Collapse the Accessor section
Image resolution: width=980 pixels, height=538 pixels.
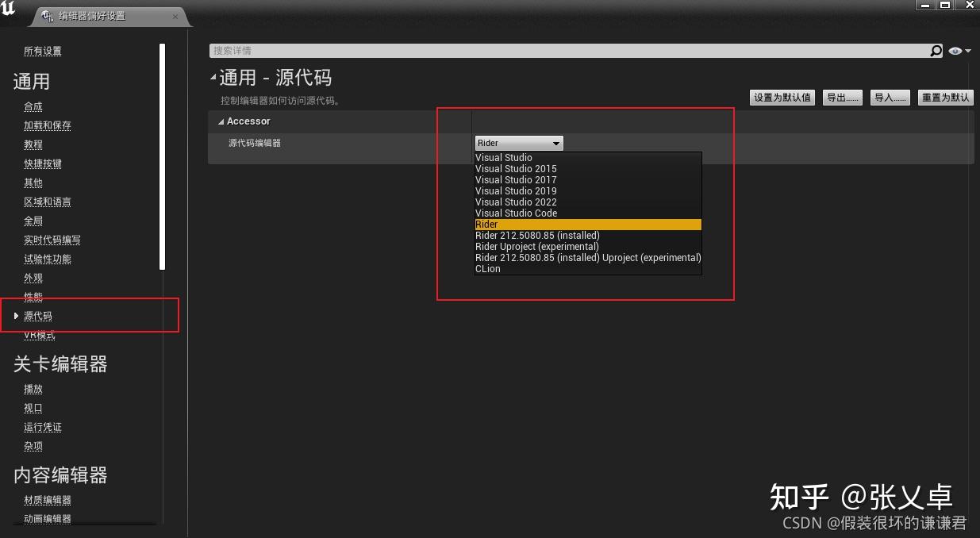pyautogui.click(x=221, y=121)
